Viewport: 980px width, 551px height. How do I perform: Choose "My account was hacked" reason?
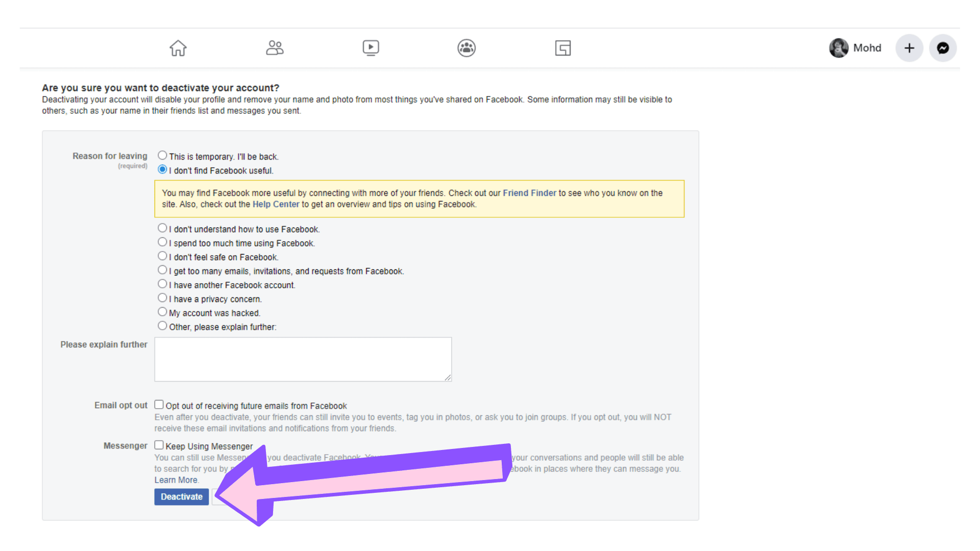click(x=162, y=312)
